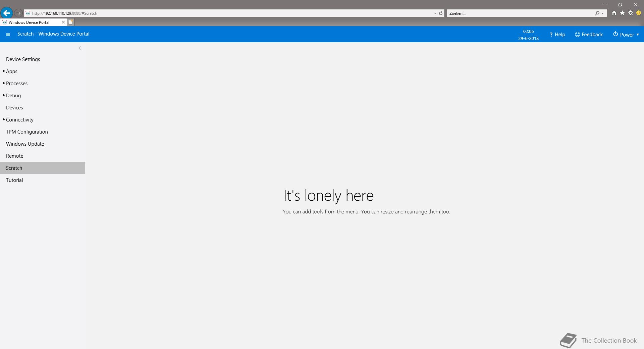644x349 pixels.
Task: Click the Help link
Action: [557, 35]
